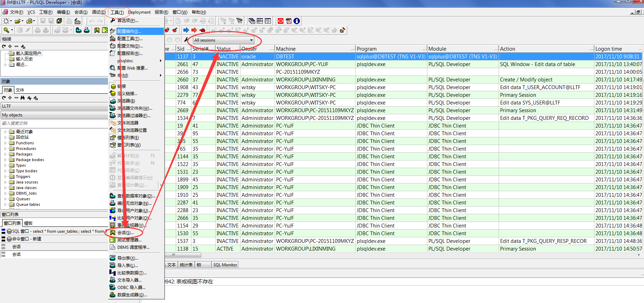The width and height of the screenshot is (644, 303).
Task: Sort sessions by the Sid column header
Action: click(x=183, y=49)
